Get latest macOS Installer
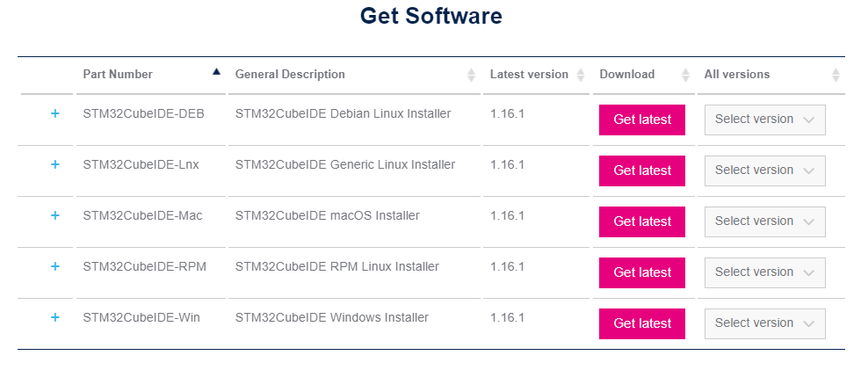 (642, 221)
